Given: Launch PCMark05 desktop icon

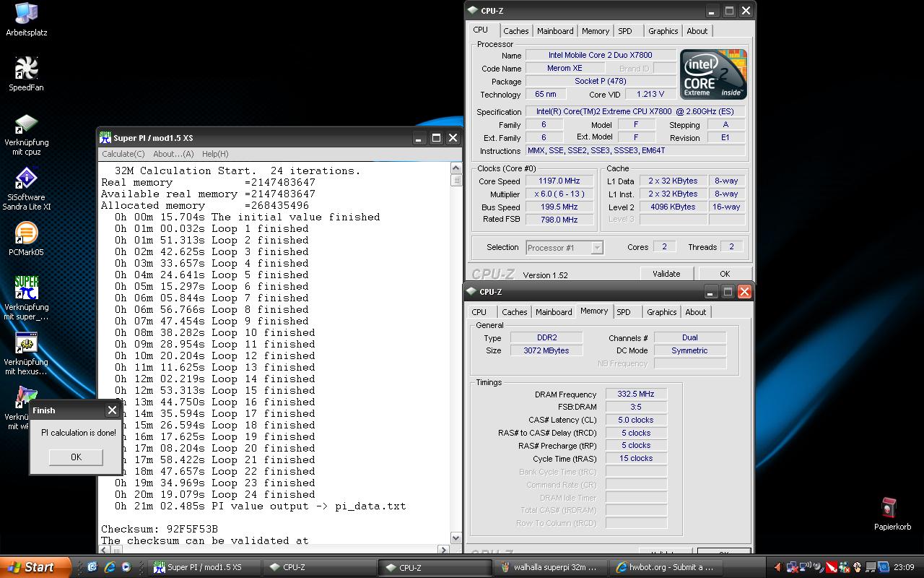Looking at the screenshot, I should pyautogui.click(x=27, y=239).
